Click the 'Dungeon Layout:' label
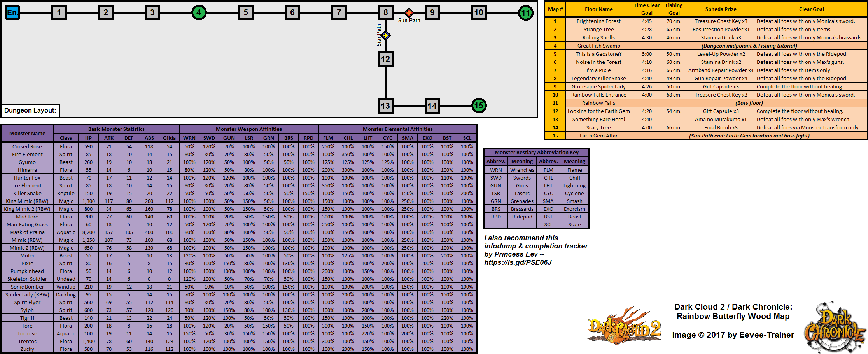Image resolution: width=868 pixels, height=354 pixels. (x=30, y=110)
